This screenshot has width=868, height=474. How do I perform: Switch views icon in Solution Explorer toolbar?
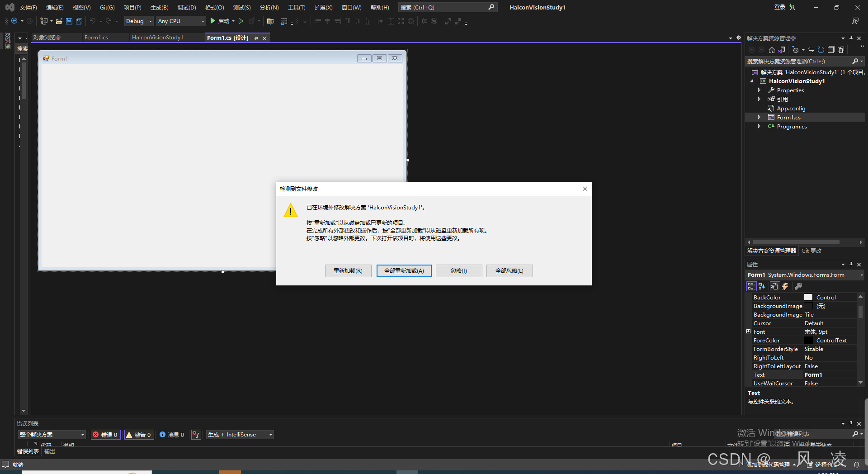click(x=782, y=50)
